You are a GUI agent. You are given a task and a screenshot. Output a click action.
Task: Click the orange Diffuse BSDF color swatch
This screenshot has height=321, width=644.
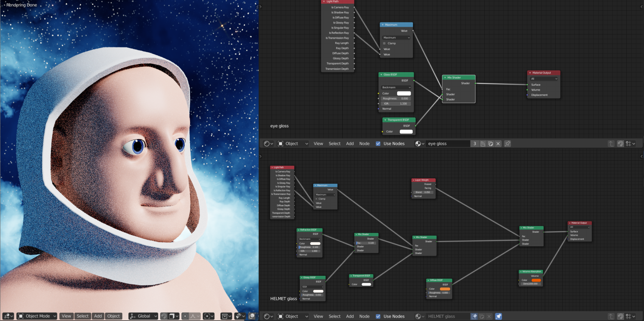445,289
